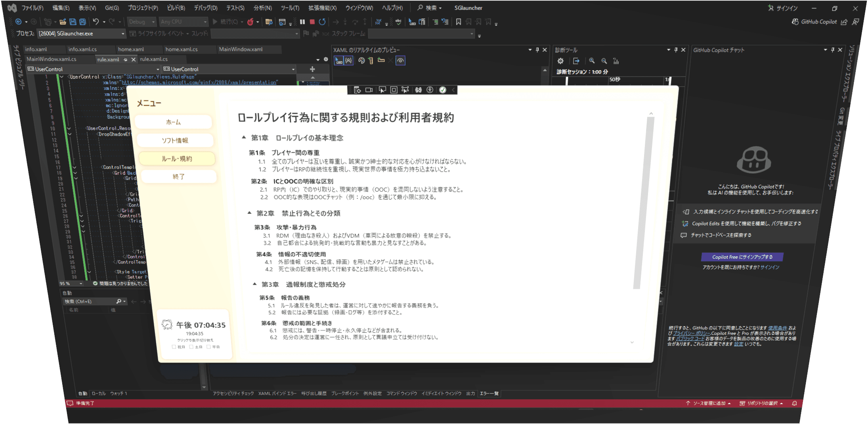Click the display layout adorners icon on in-app toolbar
The image size is (868, 424).
(x=394, y=90)
